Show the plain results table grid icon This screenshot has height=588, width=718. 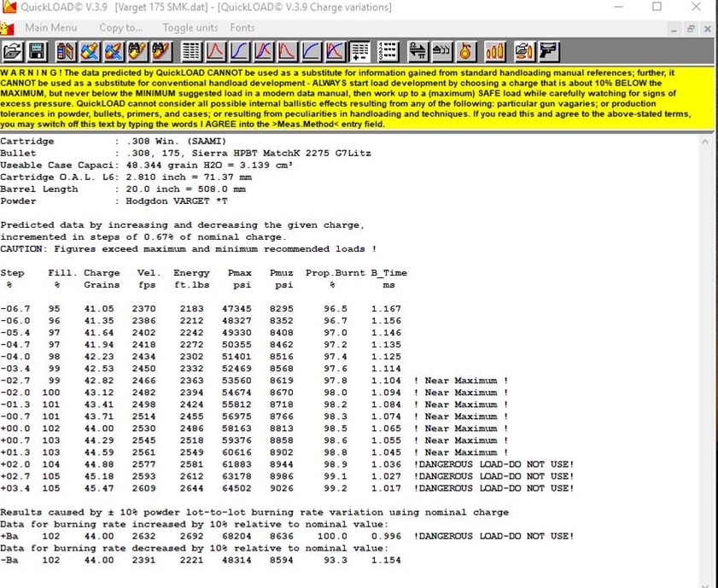coord(191,51)
